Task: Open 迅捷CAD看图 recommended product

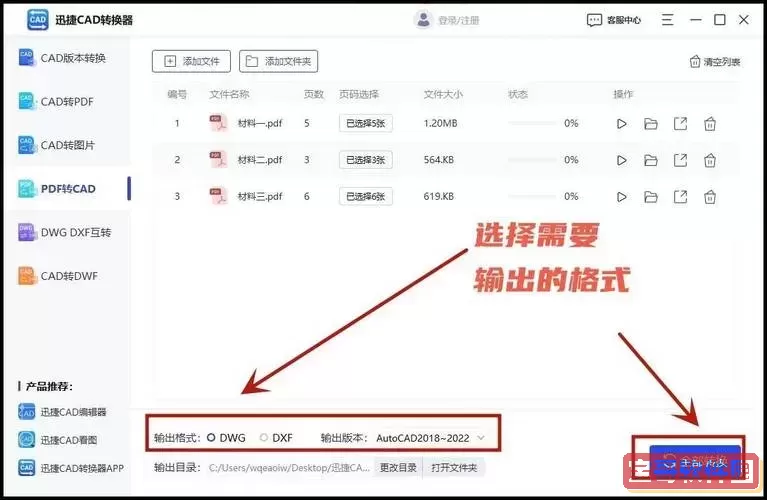Action: [58, 440]
